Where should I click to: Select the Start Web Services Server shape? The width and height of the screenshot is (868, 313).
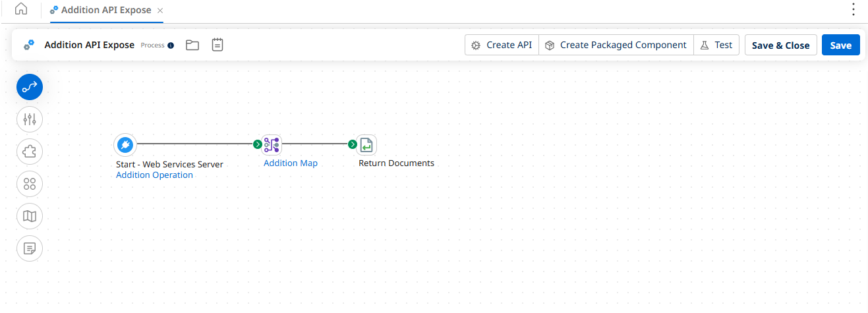point(125,144)
